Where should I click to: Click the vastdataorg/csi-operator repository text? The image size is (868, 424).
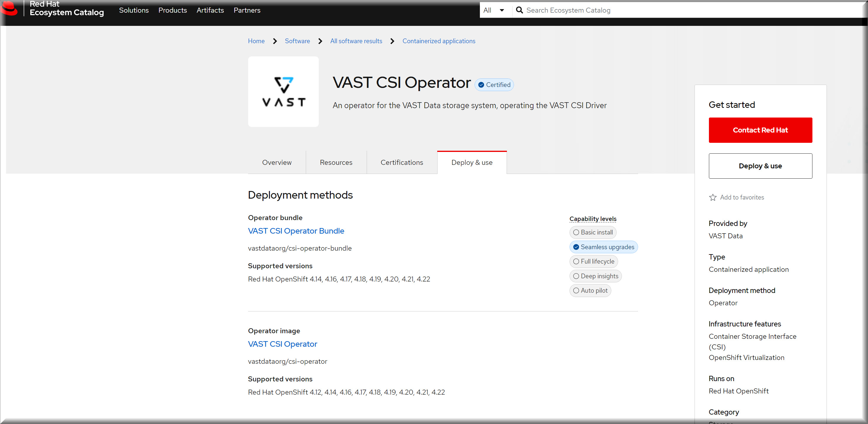[288, 362]
